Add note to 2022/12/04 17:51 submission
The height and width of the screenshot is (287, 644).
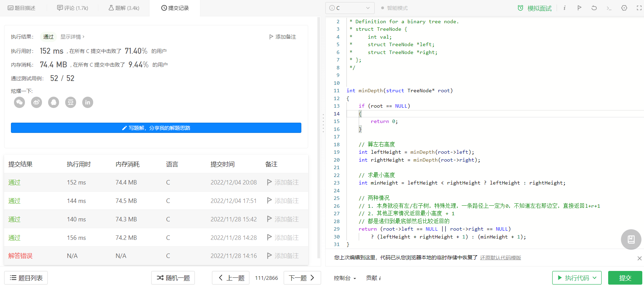pos(283,201)
